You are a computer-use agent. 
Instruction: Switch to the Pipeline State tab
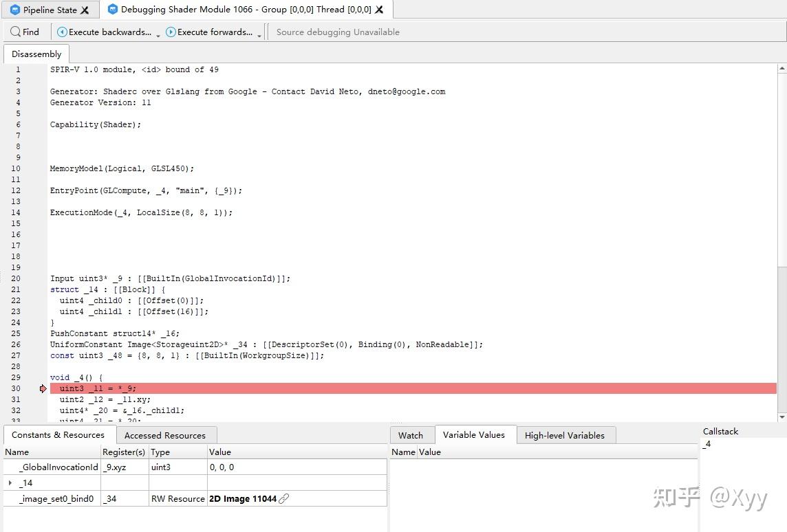point(50,10)
